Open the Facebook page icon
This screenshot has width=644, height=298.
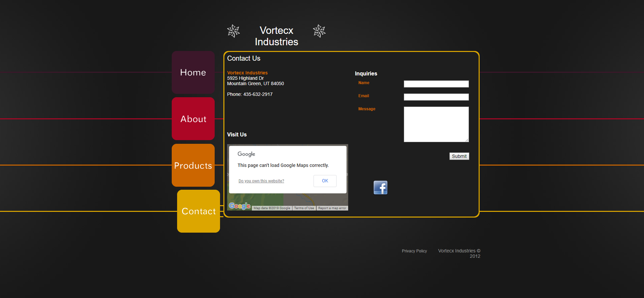tap(380, 188)
